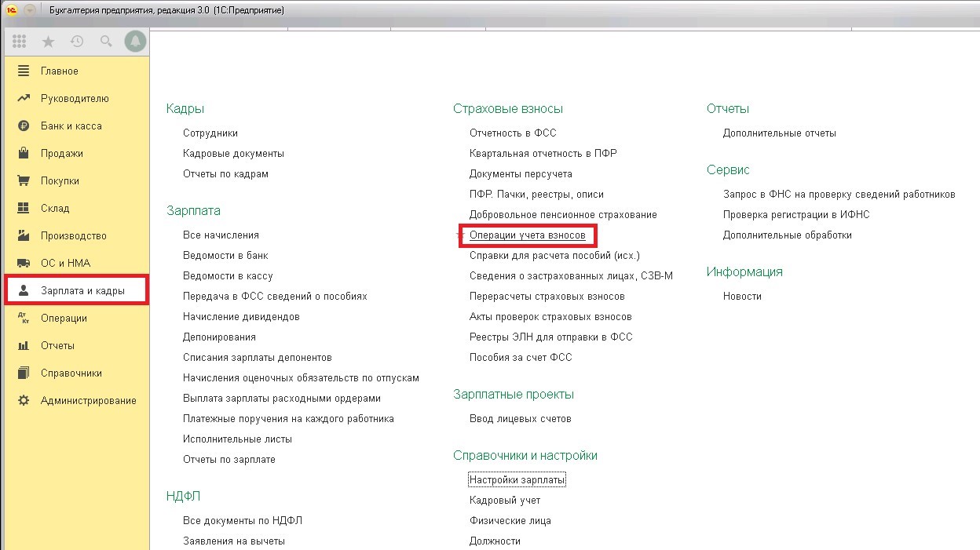Open Физические лица directory

pyautogui.click(x=510, y=521)
